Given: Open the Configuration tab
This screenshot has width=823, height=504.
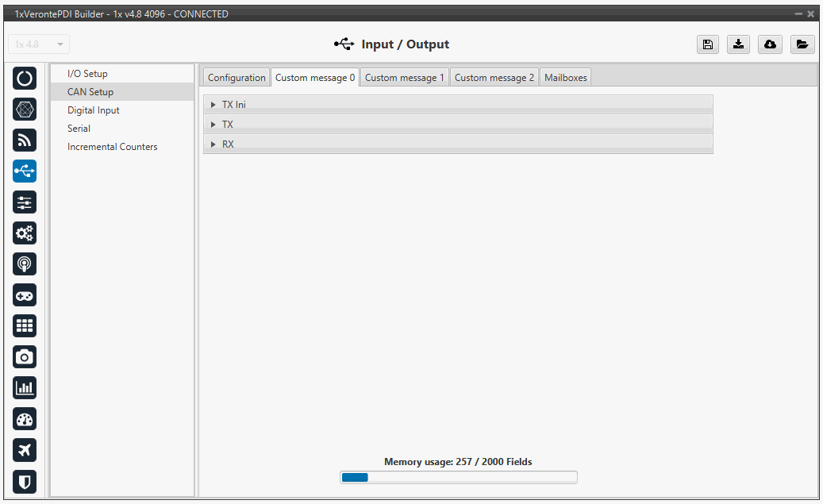Looking at the screenshot, I should click(x=237, y=78).
